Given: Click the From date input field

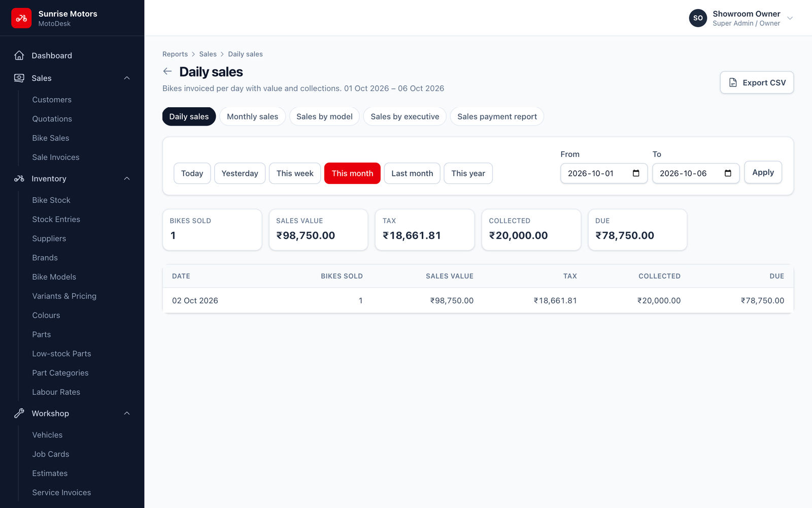Looking at the screenshot, I should click(604, 173).
